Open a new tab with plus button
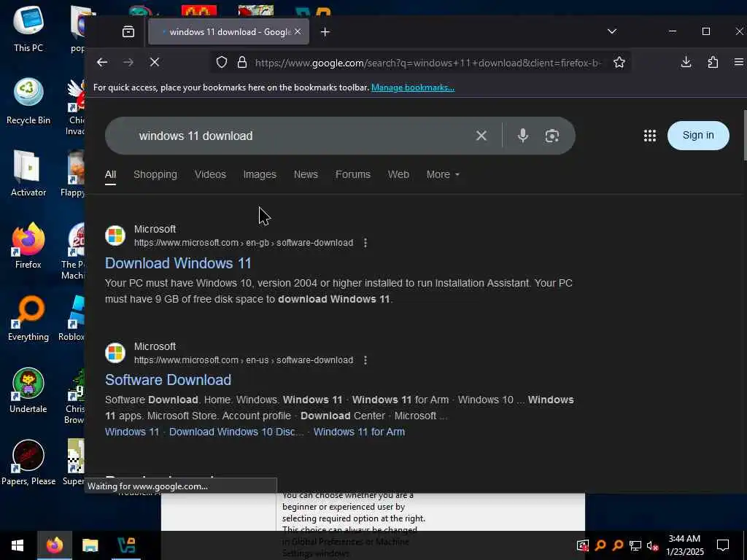Image resolution: width=747 pixels, height=560 pixels. [325, 32]
